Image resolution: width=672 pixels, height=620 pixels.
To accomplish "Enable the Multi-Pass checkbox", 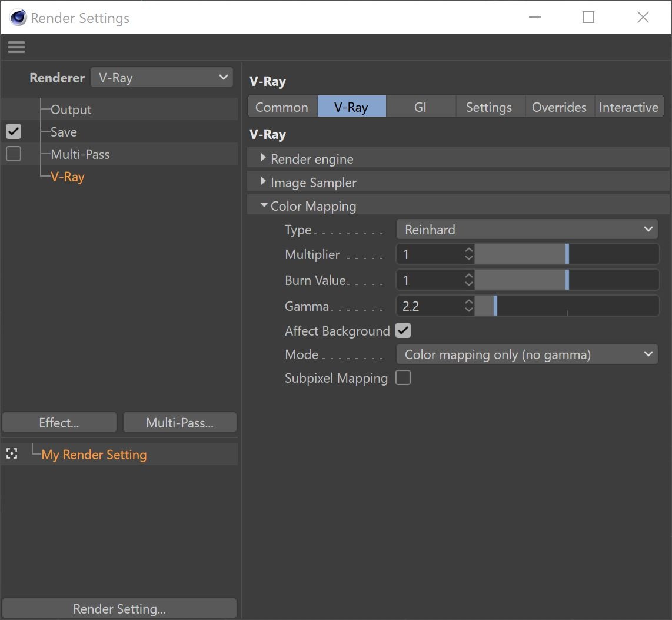I will pyautogui.click(x=14, y=154).
